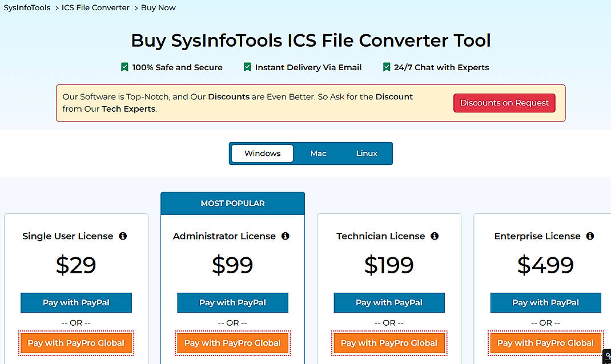Click the Discounts on Request button

click(x=504, y=103)
